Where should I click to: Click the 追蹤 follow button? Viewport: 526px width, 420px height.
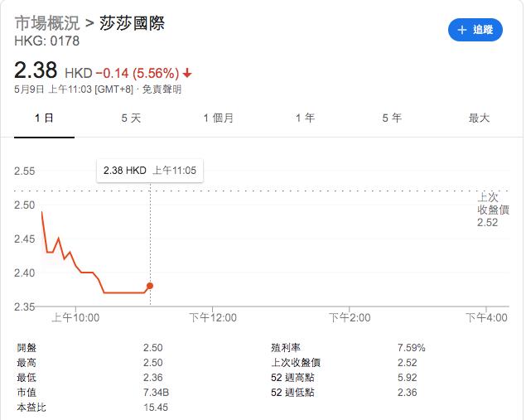tap(475, 30)
